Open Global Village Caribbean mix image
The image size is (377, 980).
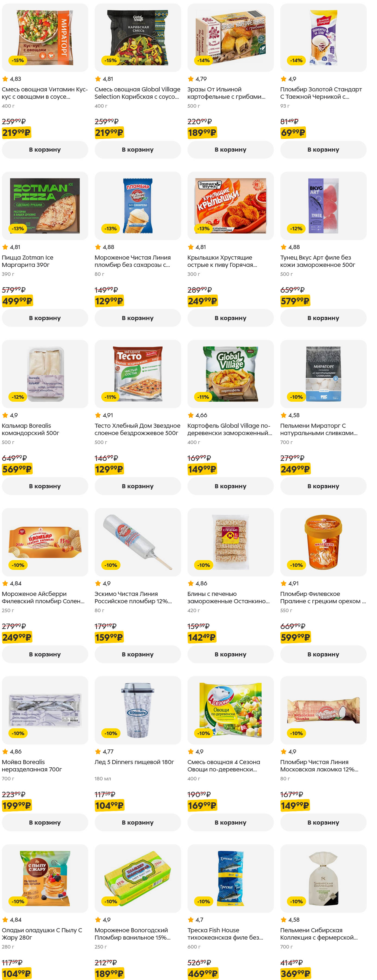[x=137, y=38]
